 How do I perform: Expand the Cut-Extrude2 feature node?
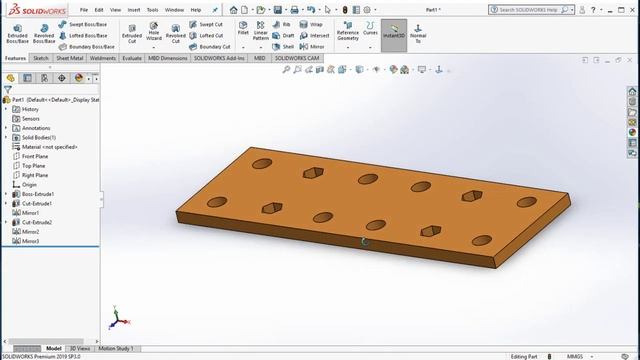[x=6, y=222]
